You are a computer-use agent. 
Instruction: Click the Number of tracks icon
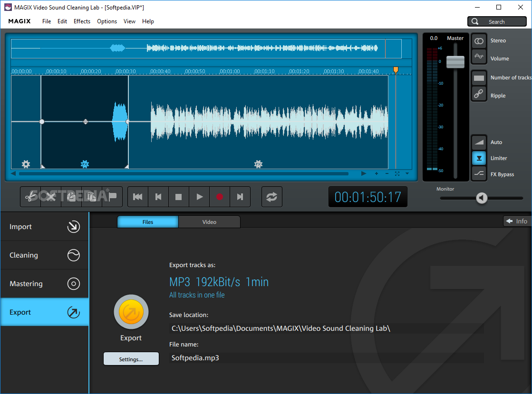pos(479,78)
